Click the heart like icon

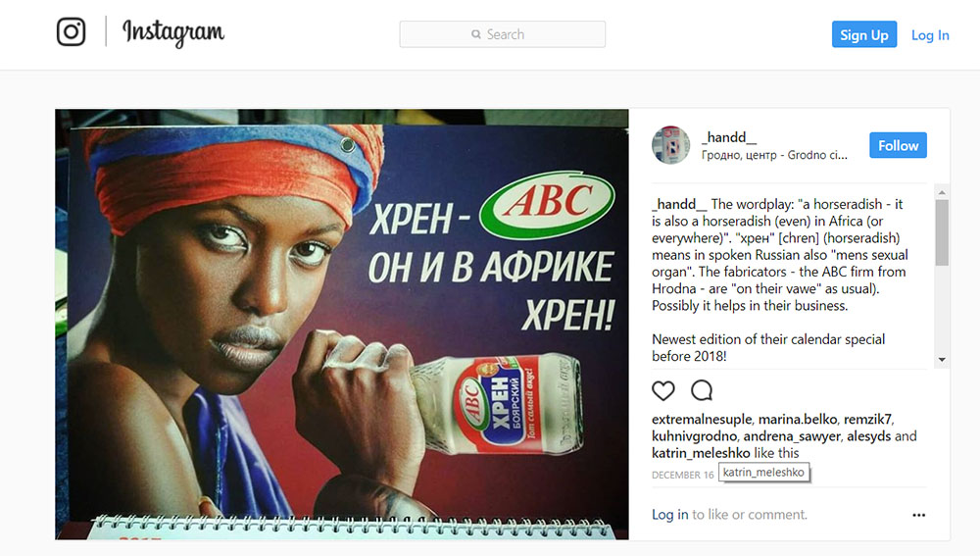pos(663,390)
